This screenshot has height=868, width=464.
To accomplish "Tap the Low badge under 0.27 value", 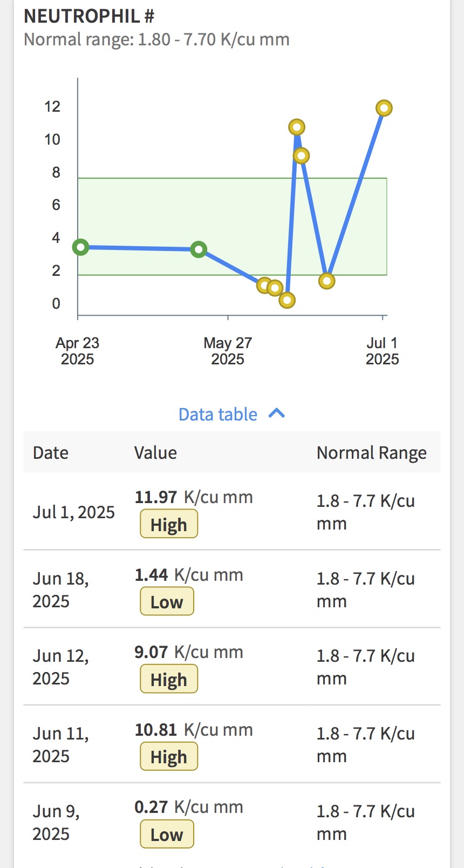I will [x=167, y=835].
